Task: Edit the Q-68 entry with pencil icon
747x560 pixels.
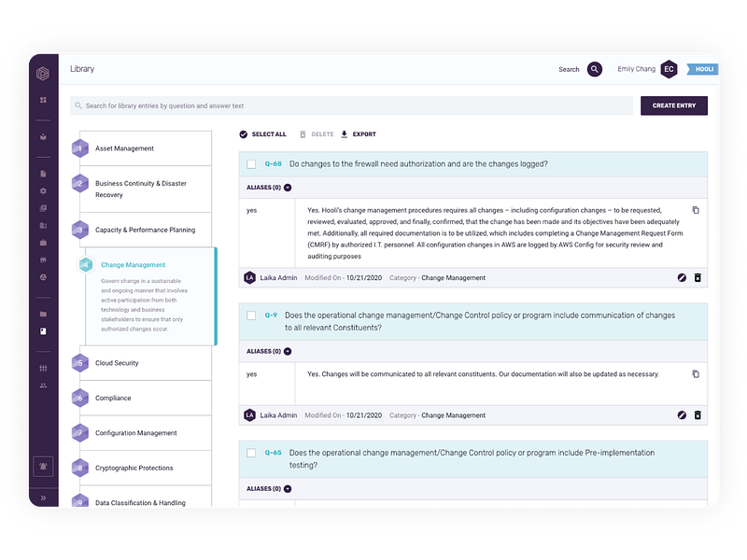Action: coord(682,277)
